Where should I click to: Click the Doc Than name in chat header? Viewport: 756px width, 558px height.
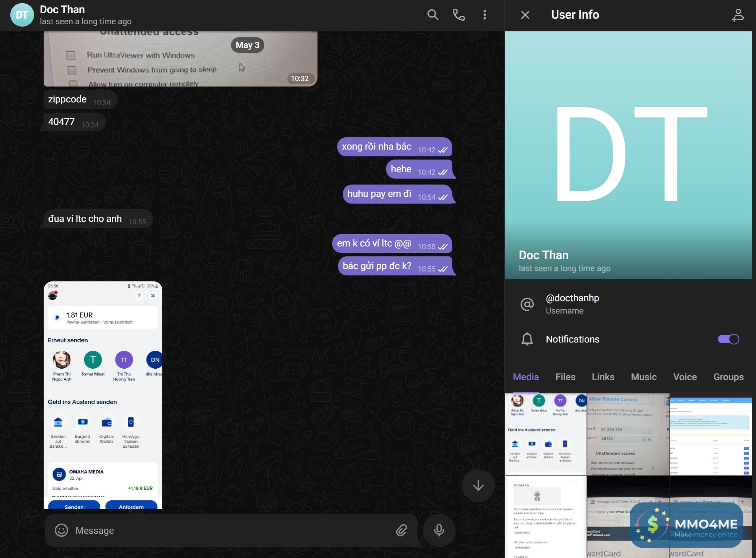coord(62,10)
